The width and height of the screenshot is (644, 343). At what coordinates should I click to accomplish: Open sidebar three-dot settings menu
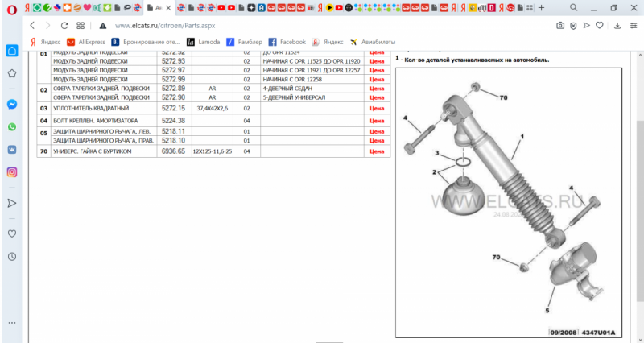pyautogui.click(x=12, y=320)
